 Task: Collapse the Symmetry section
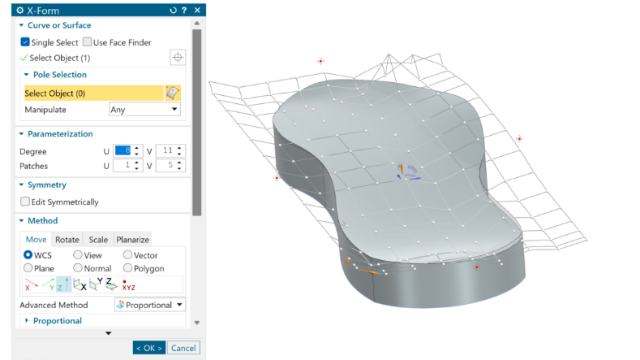click(x=21, y=185)
